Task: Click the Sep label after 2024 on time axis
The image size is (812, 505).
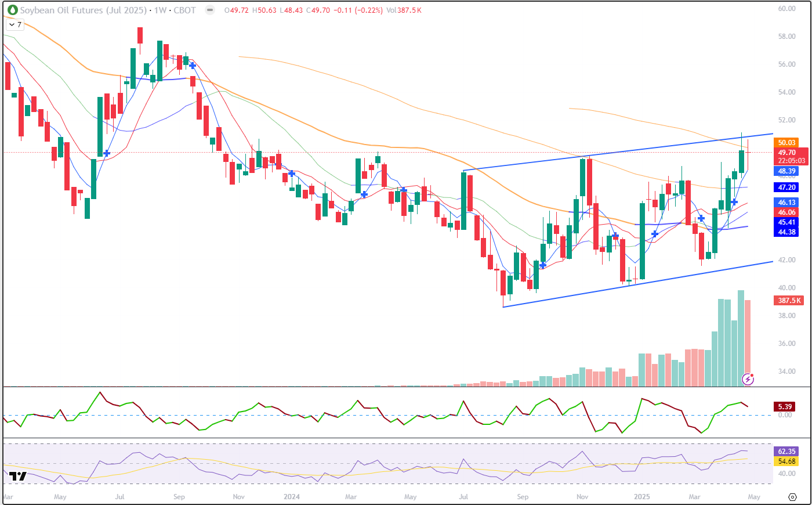Action: [523, 497]
